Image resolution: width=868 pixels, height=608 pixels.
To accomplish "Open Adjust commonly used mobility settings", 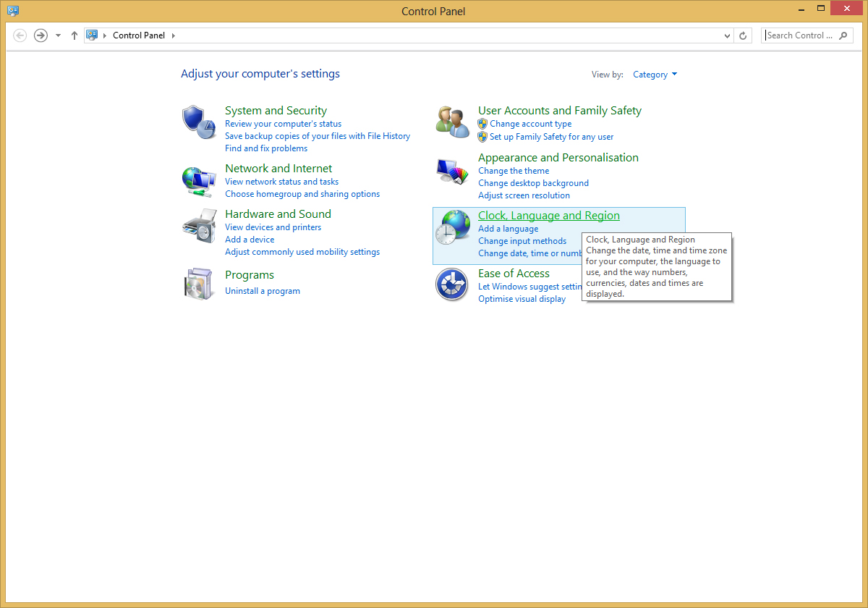I will (302, 252).
